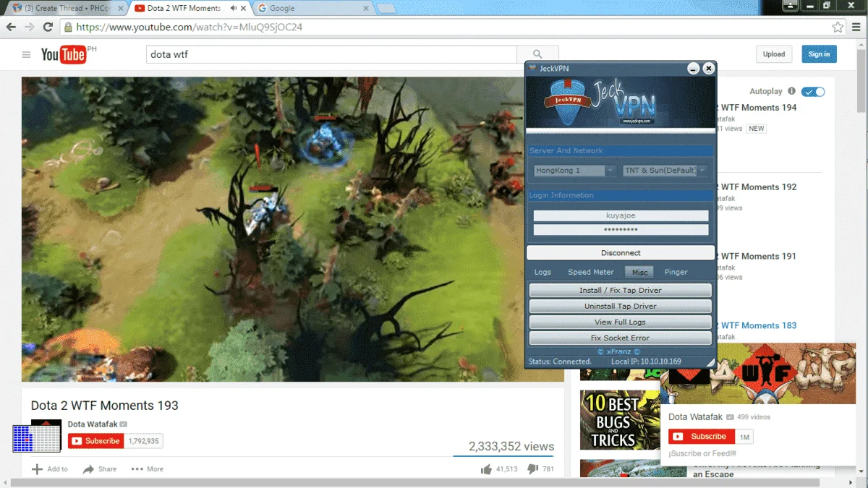Click the JeckVPN password field
The width and height of the screenshot is (868, 488).
click(x=621, y=230)
